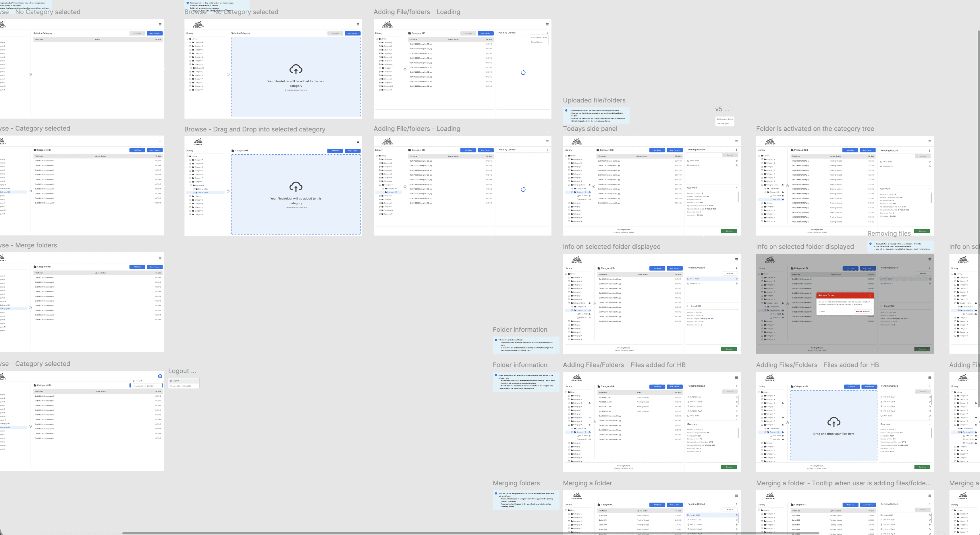Collapse Overview section in Todays side panel frame

pyautogui.click(x=736, y=188)
